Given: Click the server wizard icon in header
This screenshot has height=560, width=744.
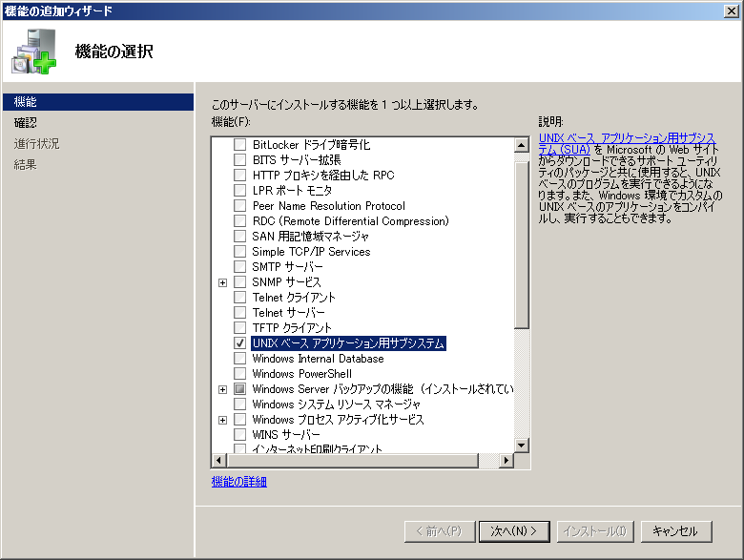Looking at the screenshot, I should pos(33,52).
